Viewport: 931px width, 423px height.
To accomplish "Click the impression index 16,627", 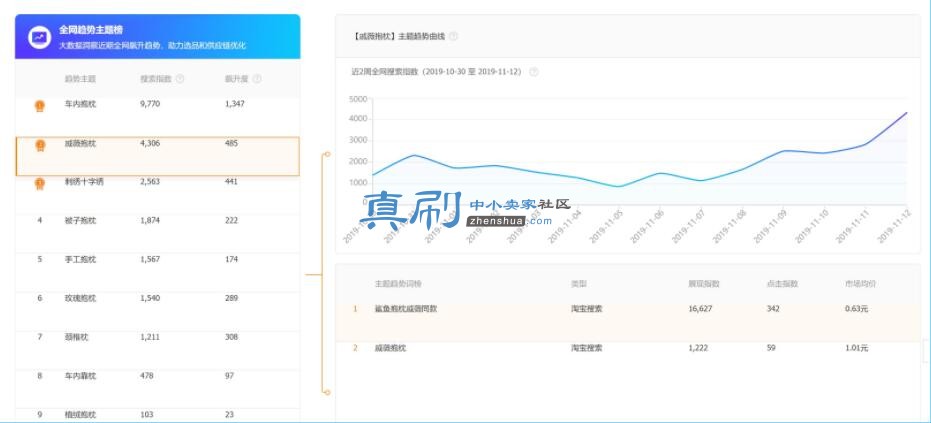I will tap(701, 309).
